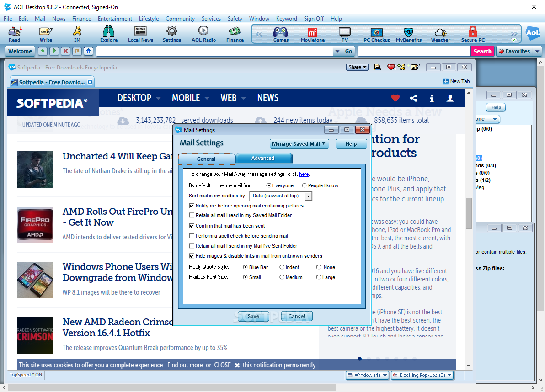Open the Games toolbar shortcut
This screenshot has height=392, width=545.
click(x=281, y=35)
